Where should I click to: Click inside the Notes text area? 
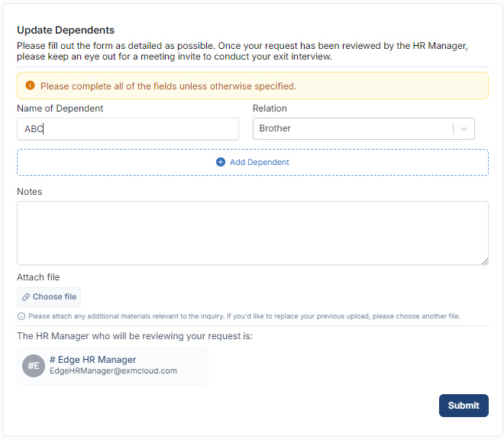tap(252, 232)
